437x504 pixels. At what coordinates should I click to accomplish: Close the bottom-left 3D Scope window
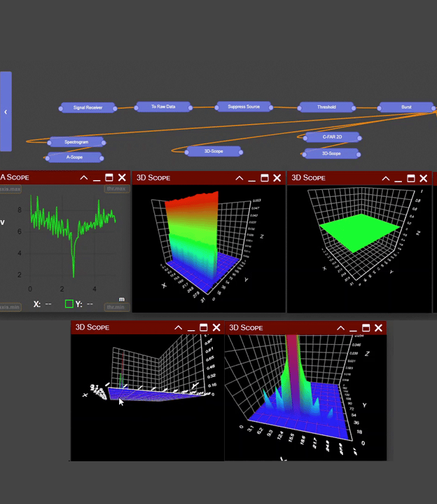pos(216,327)
